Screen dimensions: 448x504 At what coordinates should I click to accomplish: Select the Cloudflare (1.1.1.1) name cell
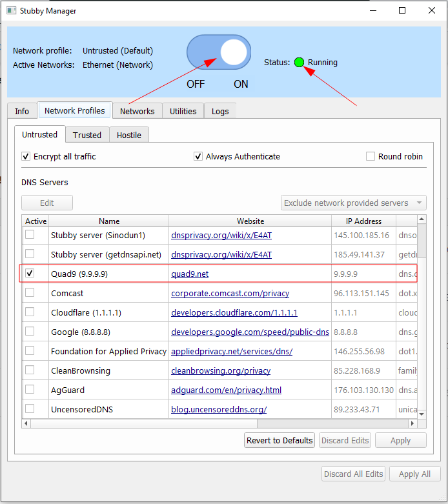[108, 312]
